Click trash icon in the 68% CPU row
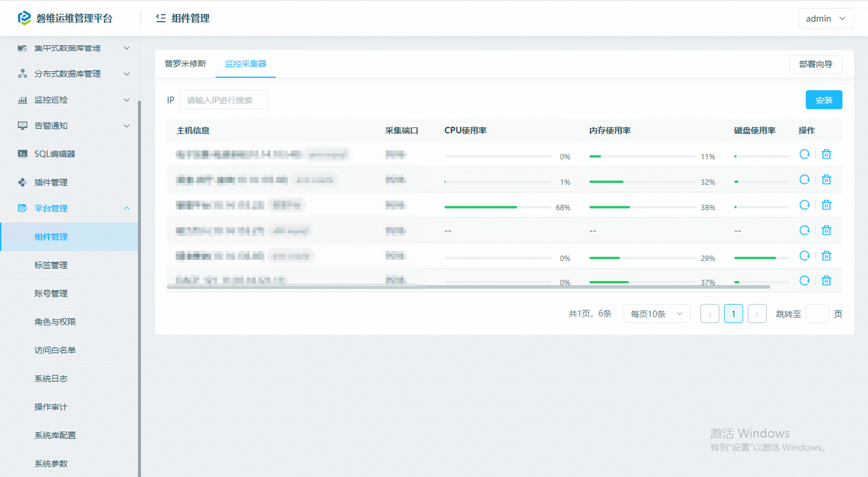 (x=826, y=205)
